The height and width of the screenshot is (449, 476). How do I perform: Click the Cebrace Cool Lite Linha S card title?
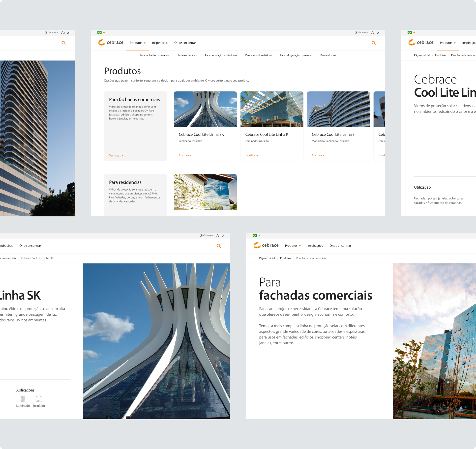coord(333,135)
